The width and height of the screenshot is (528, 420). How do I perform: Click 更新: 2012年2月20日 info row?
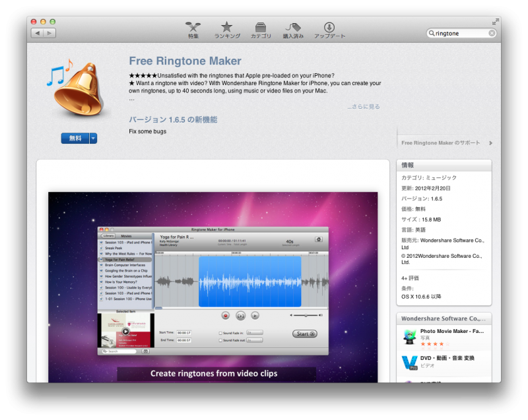pyautogui.click(x=426, y=189)
